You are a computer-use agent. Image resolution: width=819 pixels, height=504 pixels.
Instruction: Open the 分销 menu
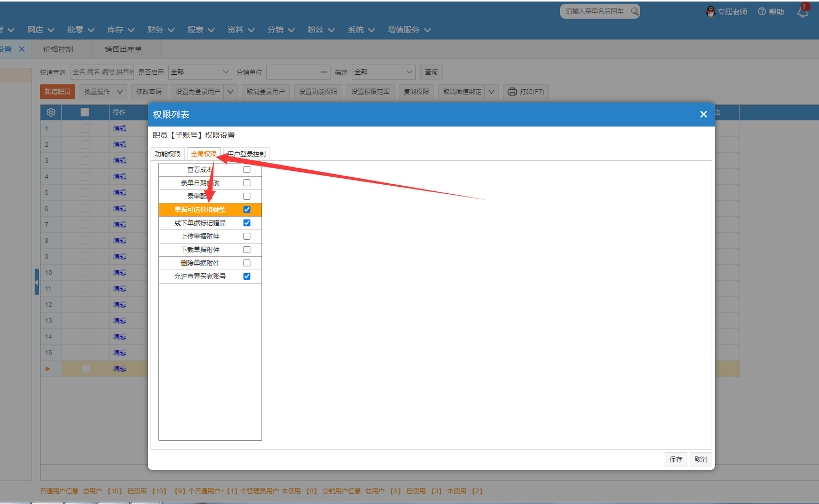[x=281, y=30]
